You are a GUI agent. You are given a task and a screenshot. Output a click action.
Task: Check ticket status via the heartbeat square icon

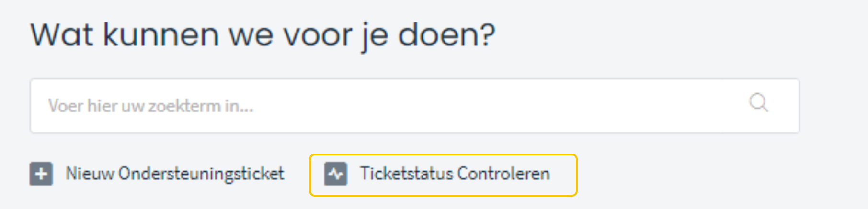[335, 174]
